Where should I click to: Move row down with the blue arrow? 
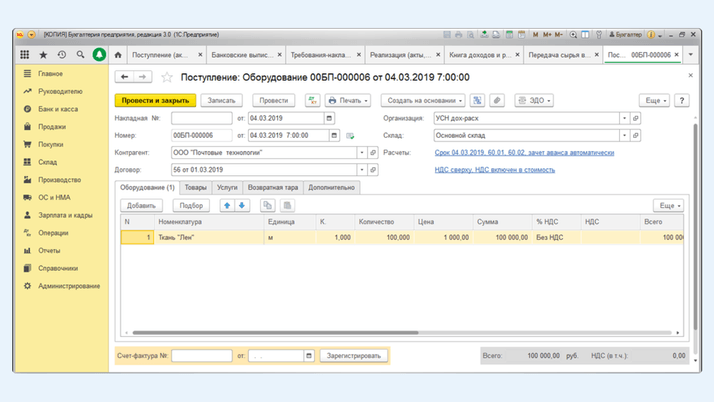pos(242,206)
